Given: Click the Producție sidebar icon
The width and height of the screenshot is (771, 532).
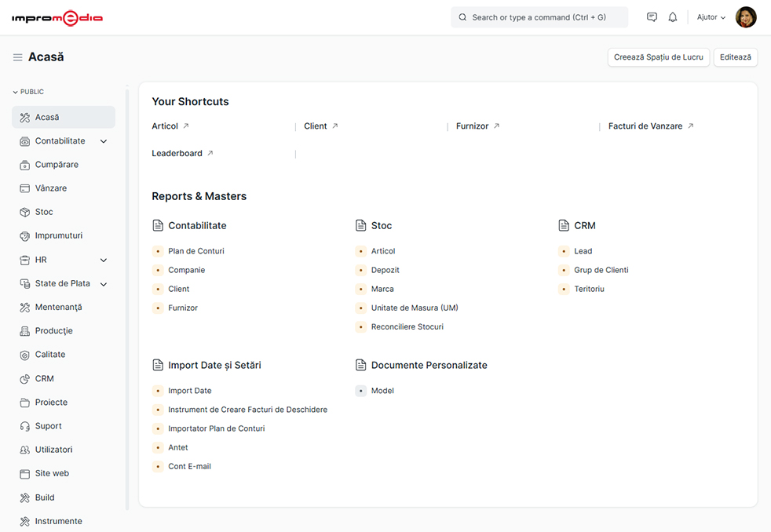Looking at the screenshot, I should click(x=24, y=330).
